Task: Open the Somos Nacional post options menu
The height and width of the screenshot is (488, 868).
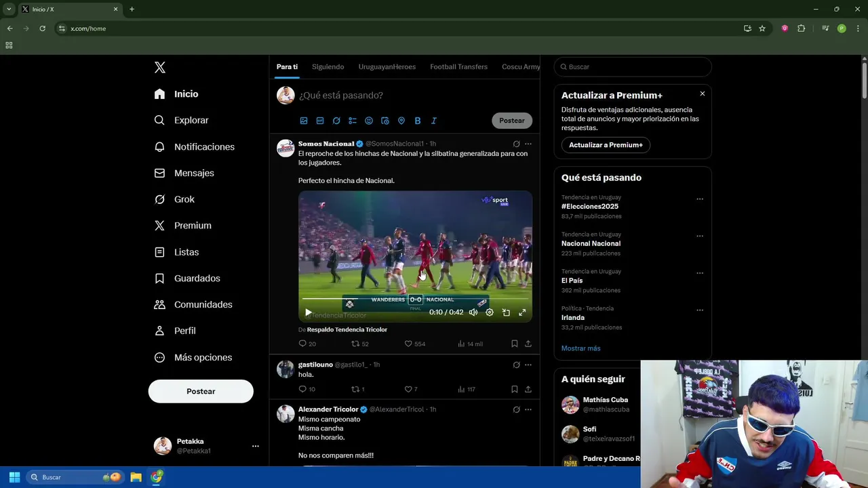Action: 528,144
